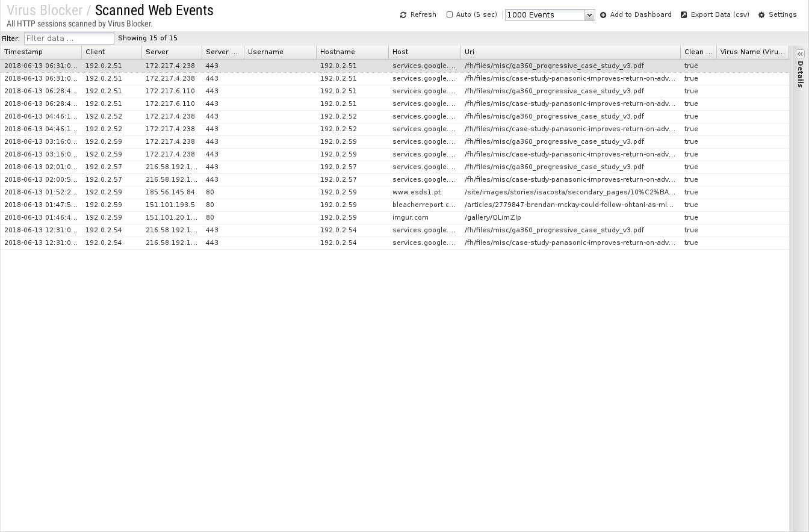Click Add to Dashboard button
This screenshot has width=809, height=532.
tap(636, 14)
